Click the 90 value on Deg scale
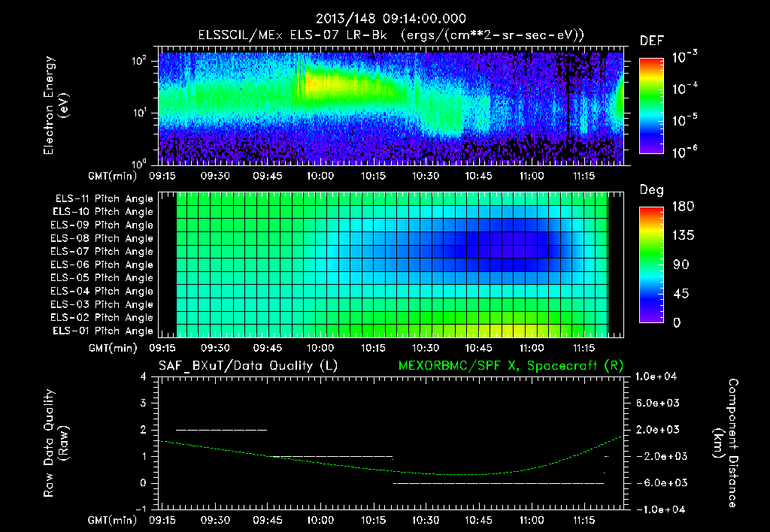770x532 pixels. [x=681, y=264]
